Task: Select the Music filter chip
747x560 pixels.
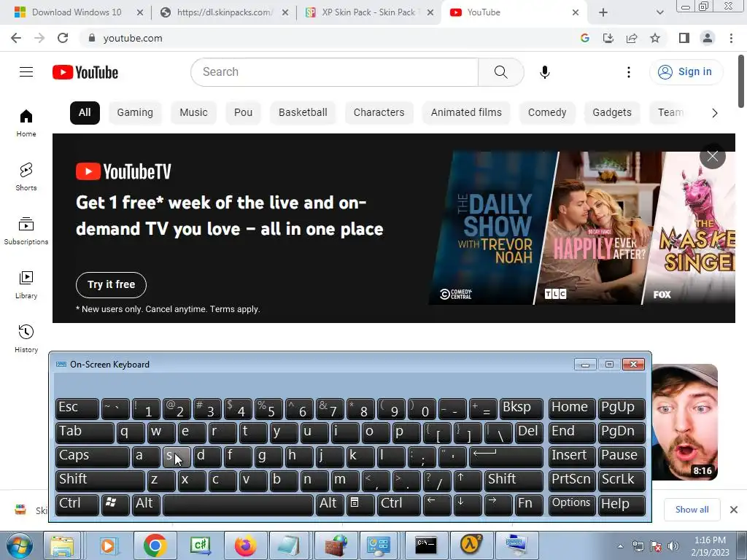Action: (x=193, y=113)
